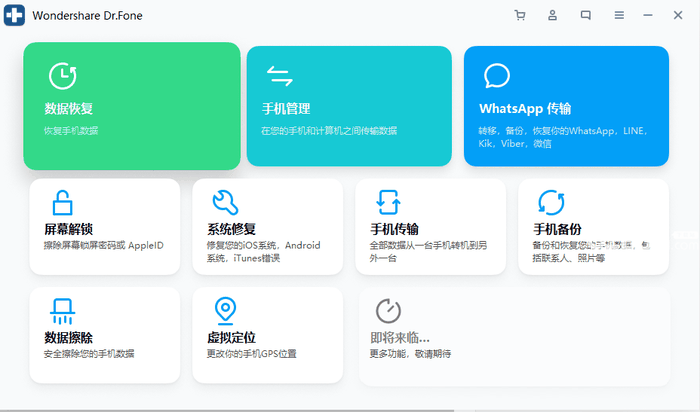Click the 更多功能, 敬请期待 text

(x=410, y=354)
